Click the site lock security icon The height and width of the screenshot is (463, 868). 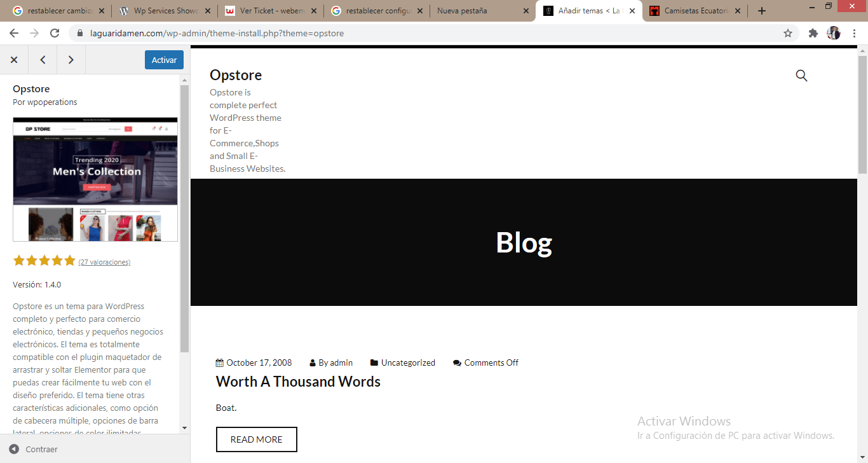[x=80, y=33]
